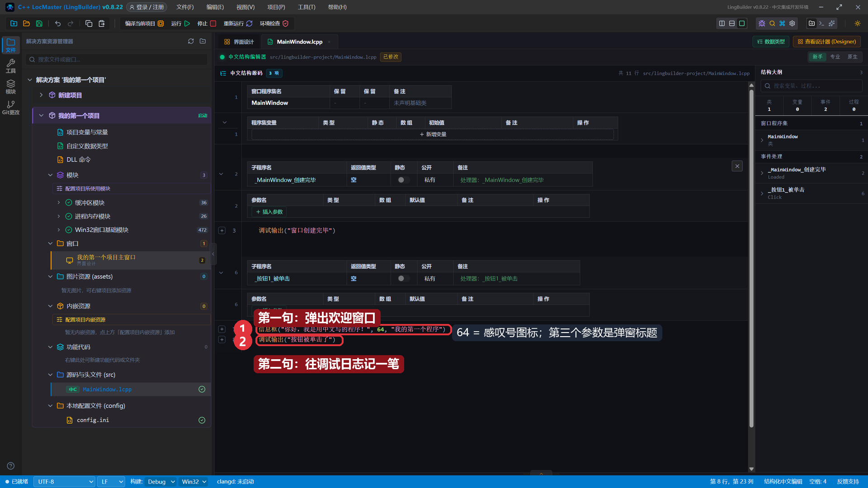
Task: Click the green save icon
Action: (39, 23)
